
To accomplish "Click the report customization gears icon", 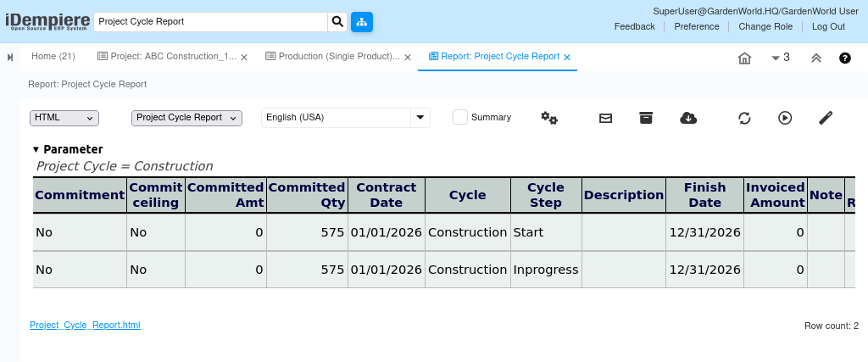I will (x=549, y=118).
